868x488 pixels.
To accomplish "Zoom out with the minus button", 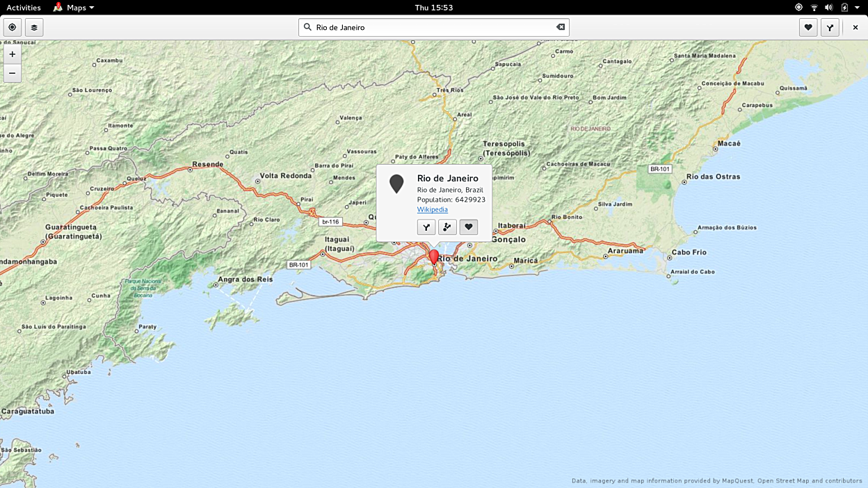I will click(x=13, y=73).
